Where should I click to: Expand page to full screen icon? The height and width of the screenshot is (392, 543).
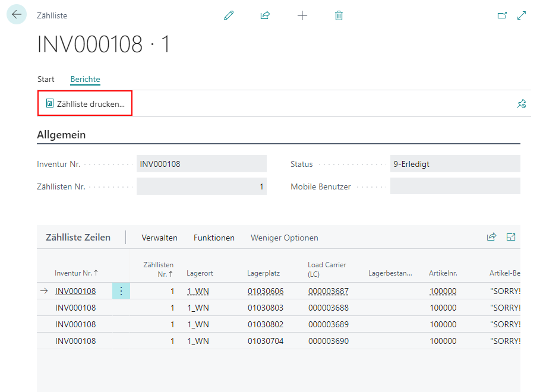point(522,16)
